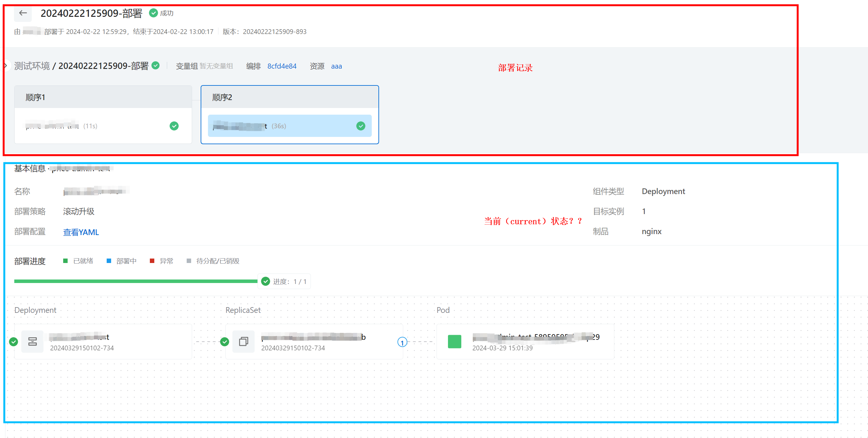This screenshot has width=868, height=438.
Task: Open the 查看YAML link
Action: pos(81,232)
